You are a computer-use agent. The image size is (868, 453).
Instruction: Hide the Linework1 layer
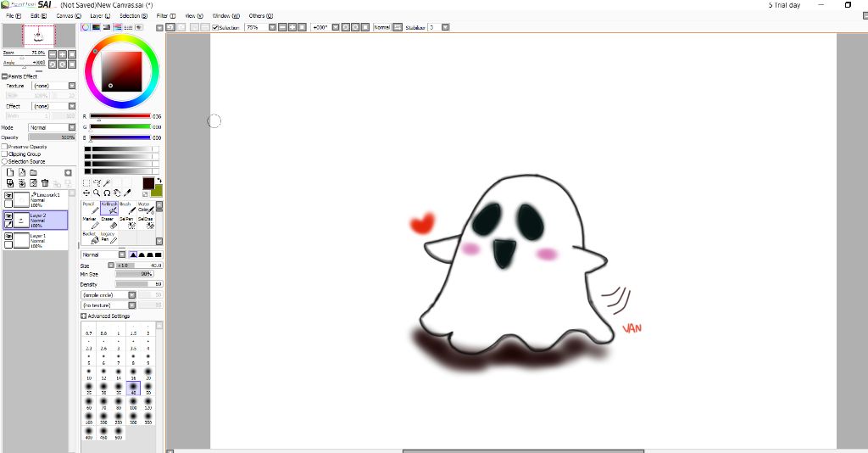(x=8, y=195)
